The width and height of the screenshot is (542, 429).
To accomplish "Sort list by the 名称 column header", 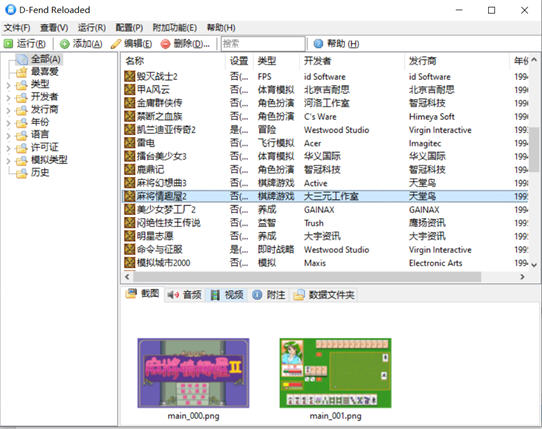I will click(x=174, y=61).
